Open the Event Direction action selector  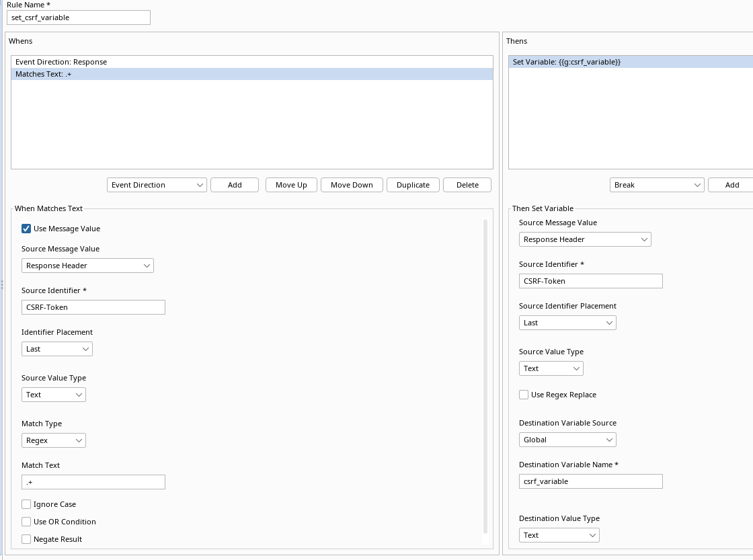pyautogui.click(x=157, y=184)
